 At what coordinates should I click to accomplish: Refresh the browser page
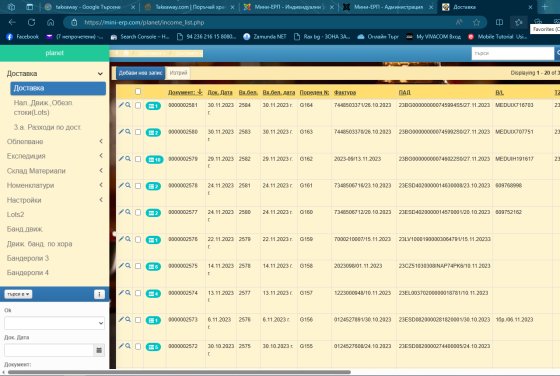(31, 22)
